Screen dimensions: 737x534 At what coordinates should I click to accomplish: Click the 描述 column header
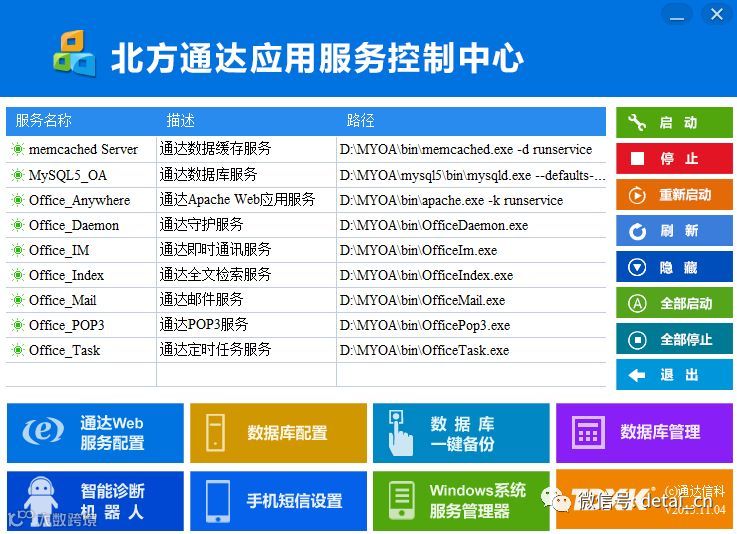point(180,121)
